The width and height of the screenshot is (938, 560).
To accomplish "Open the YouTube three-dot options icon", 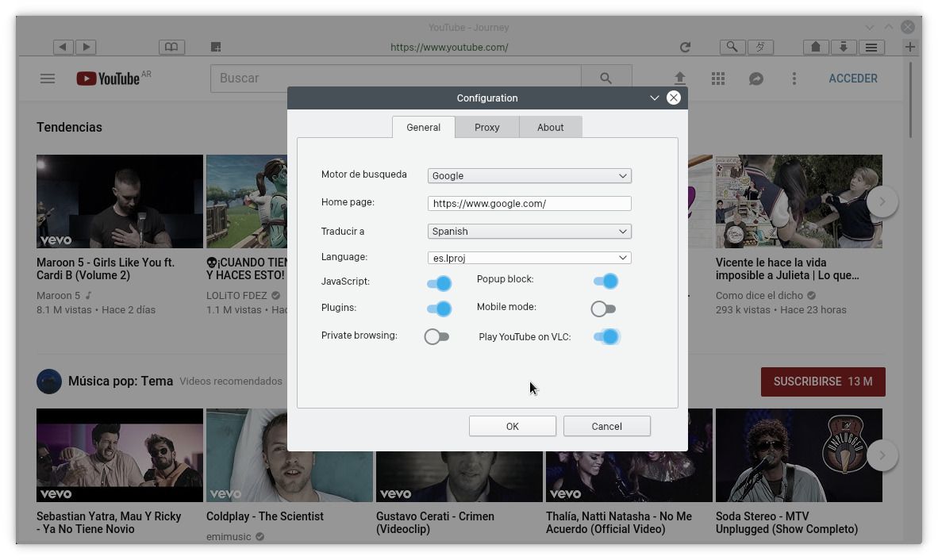I will point(794,79).
